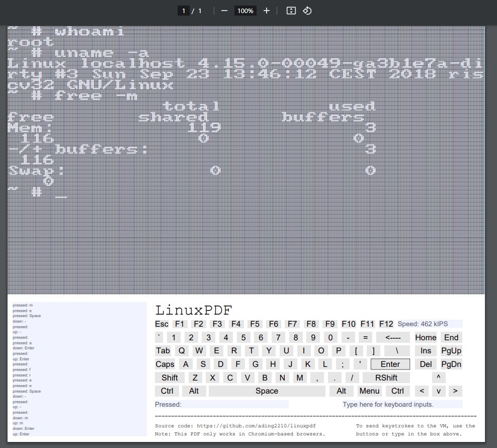
Task: Click the Home key
Action: coord(426,337)
